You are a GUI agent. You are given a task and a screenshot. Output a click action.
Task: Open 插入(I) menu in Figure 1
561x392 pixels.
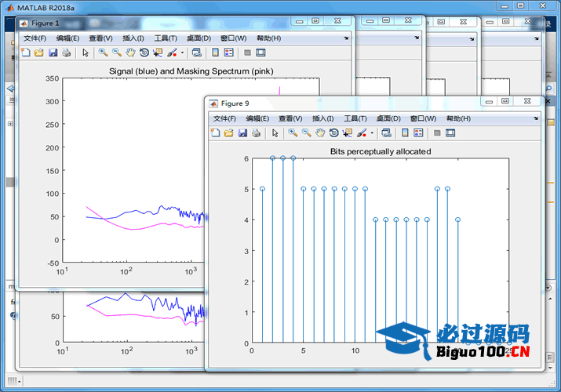point(133,38)
